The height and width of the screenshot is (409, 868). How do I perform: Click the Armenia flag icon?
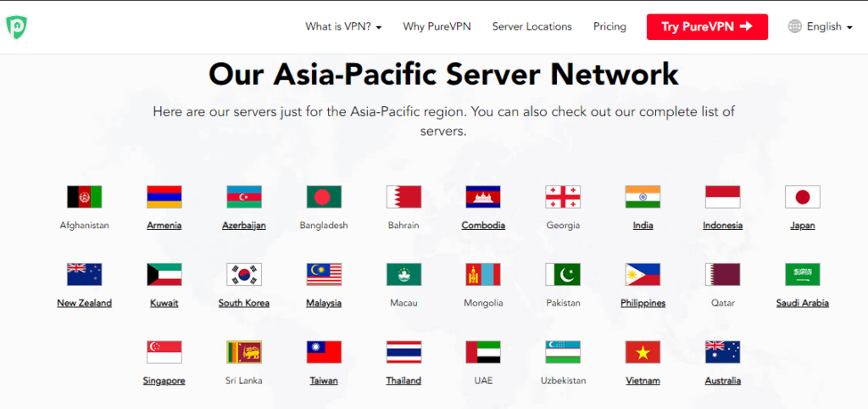pos(164,197)
